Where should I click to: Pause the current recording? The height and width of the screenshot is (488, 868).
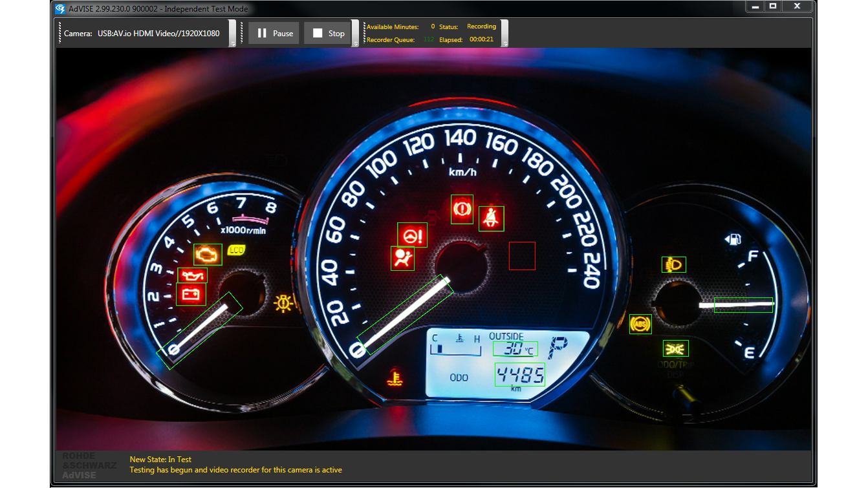273,32
